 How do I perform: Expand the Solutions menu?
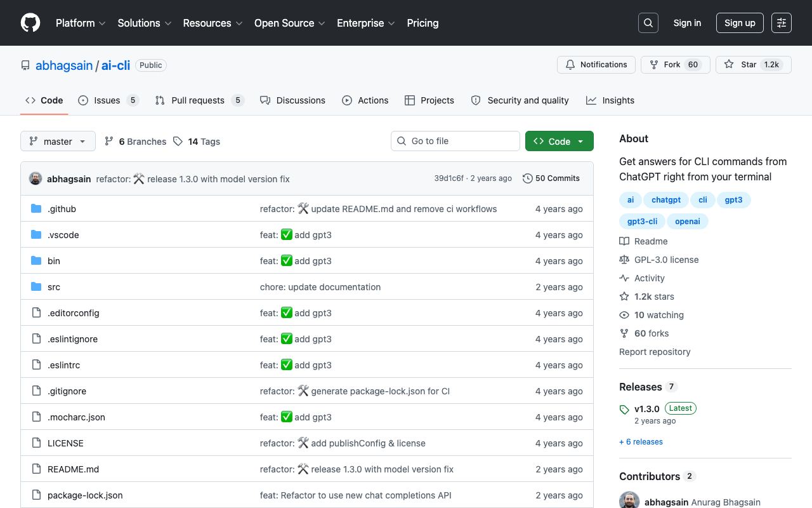click(x=145, y=23)
